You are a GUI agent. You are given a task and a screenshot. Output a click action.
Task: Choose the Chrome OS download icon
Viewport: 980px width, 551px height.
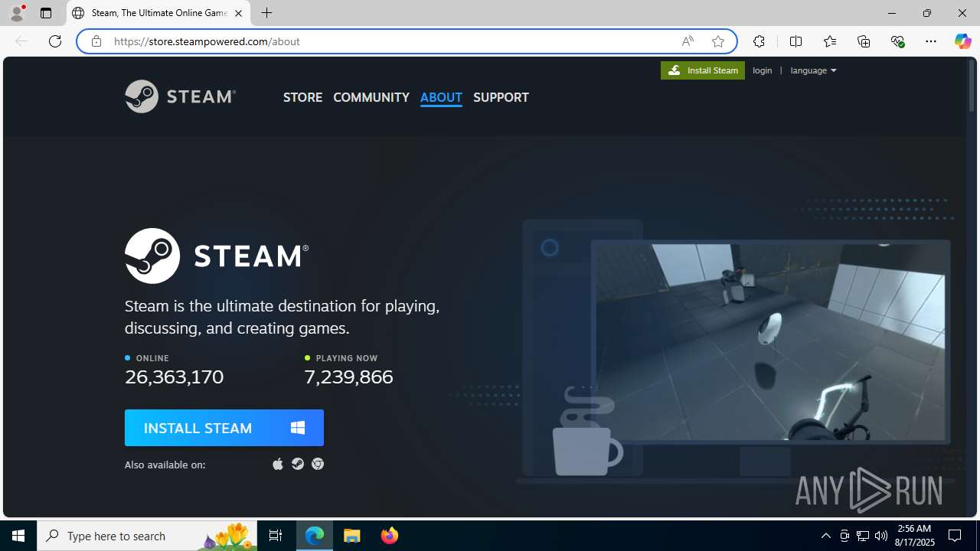(x=318, y=464)
